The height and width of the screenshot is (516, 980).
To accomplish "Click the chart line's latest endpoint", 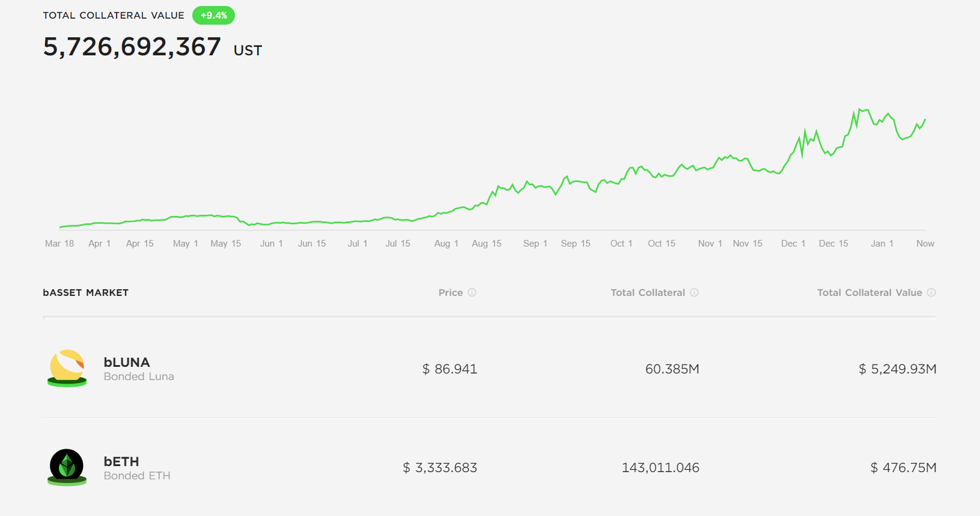I will pos(925,119).
